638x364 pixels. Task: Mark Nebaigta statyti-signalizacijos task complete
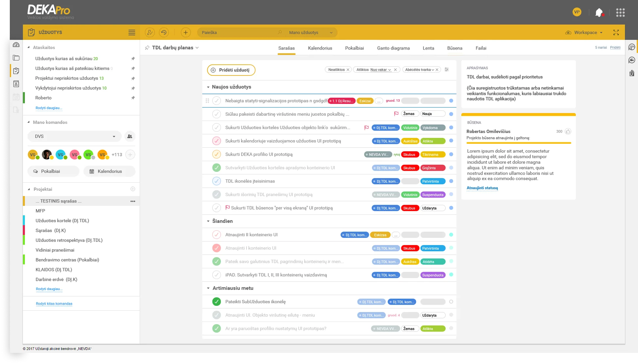tap(217, 101)
